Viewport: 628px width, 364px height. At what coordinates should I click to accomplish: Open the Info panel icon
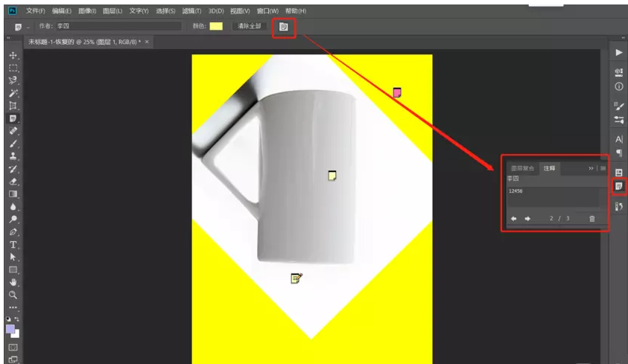coord(619,86)
